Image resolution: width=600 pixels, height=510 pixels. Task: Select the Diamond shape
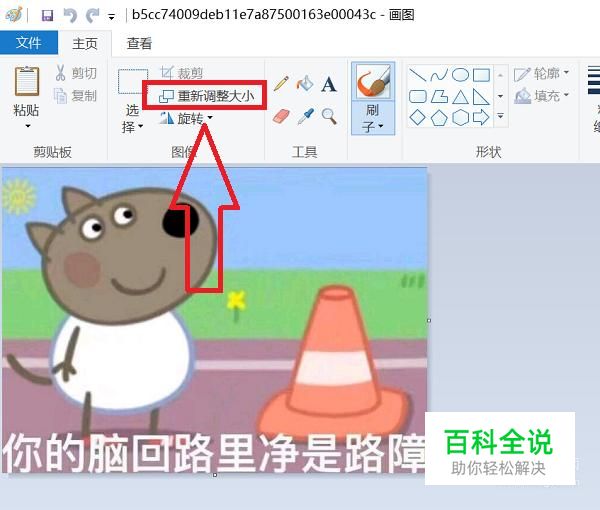(x=417, y=117)
